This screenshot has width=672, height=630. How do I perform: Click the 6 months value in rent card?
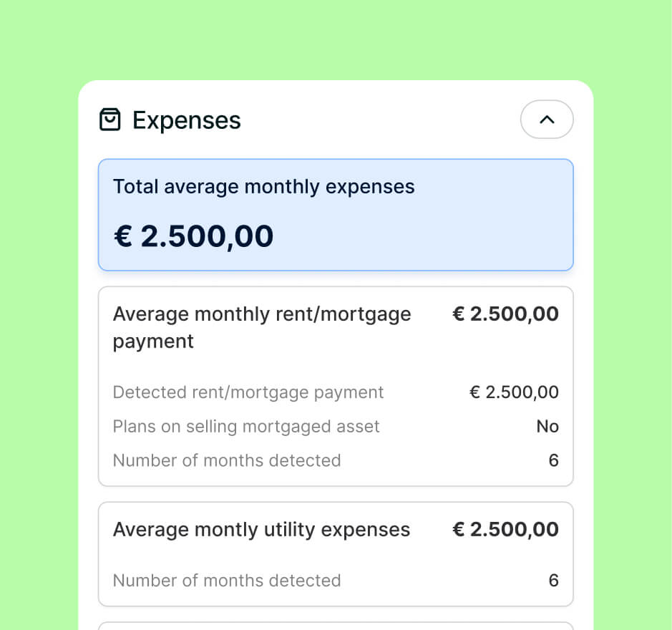point(553,460)
